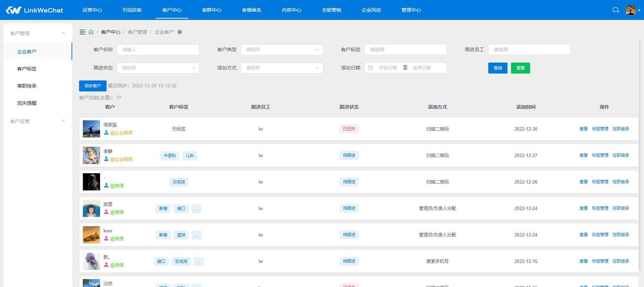Click the 结束日期 field
Viewport: 644px width, 287px height.
pyautogui.click(x=422, y=67)
